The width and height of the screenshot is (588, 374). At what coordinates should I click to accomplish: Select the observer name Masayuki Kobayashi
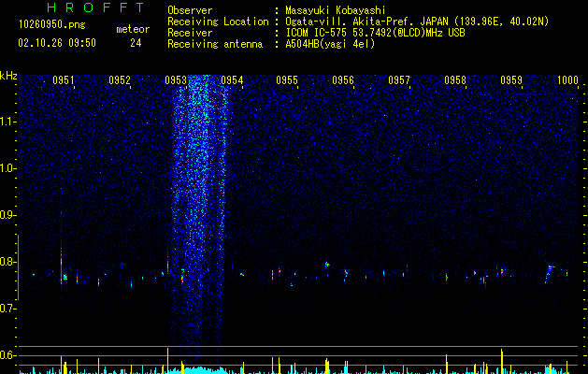pyautogui.click(x=336, y=10)
